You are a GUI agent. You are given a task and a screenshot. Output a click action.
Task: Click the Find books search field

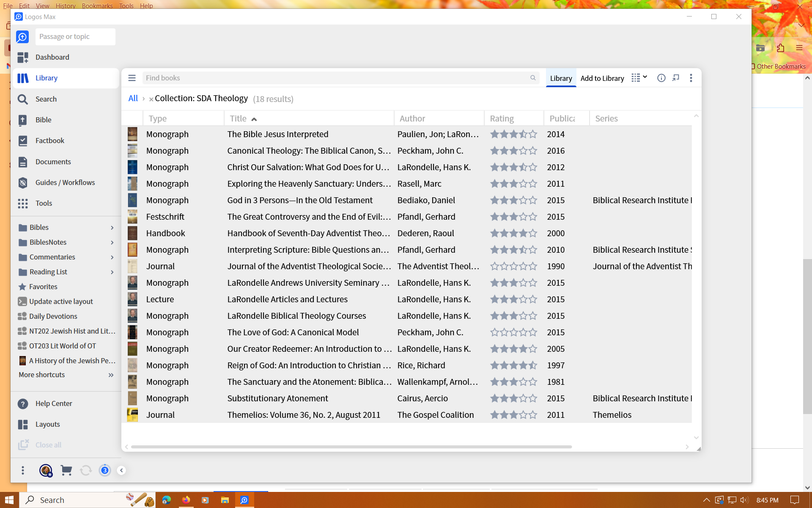334,78
